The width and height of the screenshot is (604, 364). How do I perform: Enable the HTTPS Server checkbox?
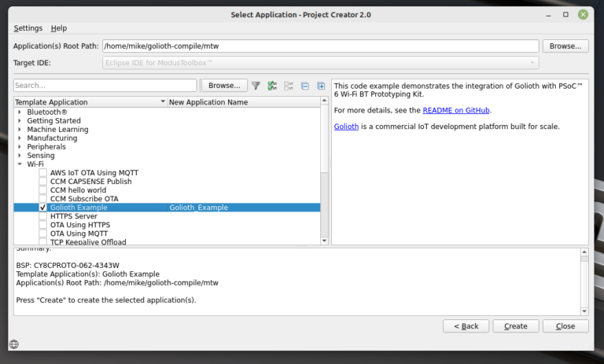[43, 216]
